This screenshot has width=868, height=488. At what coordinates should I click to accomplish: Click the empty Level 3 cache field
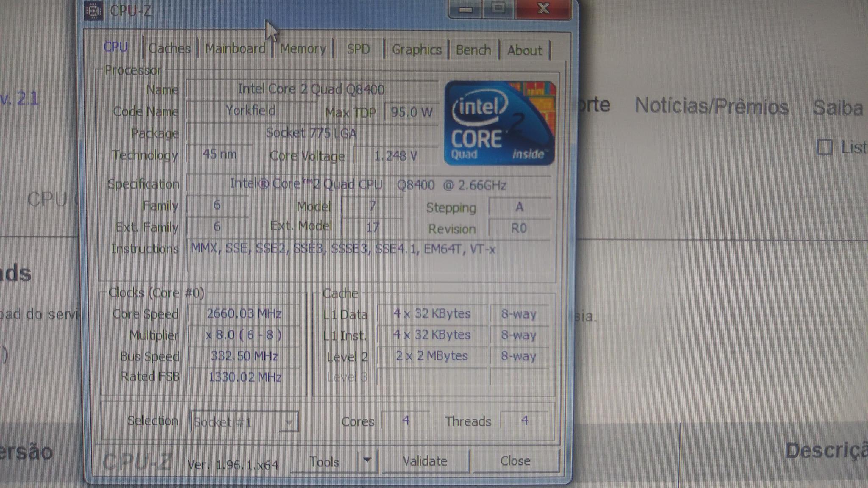432,377
